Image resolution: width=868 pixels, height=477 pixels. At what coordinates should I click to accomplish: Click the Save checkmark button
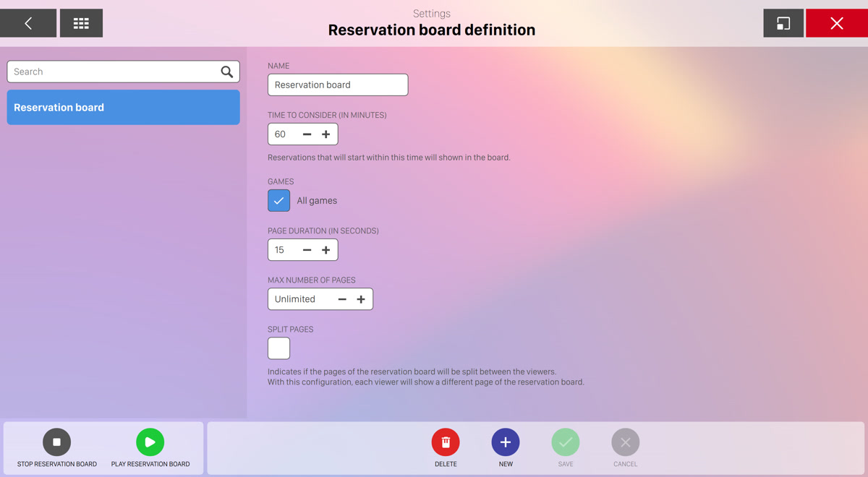pos(566,442)
